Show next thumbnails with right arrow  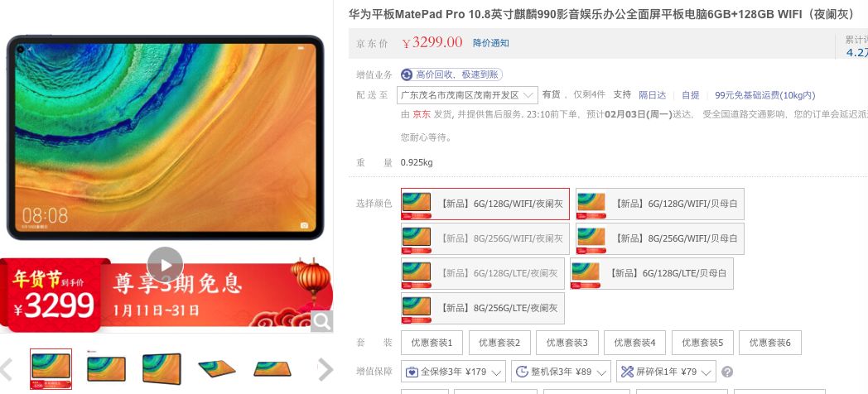(325, 370)
